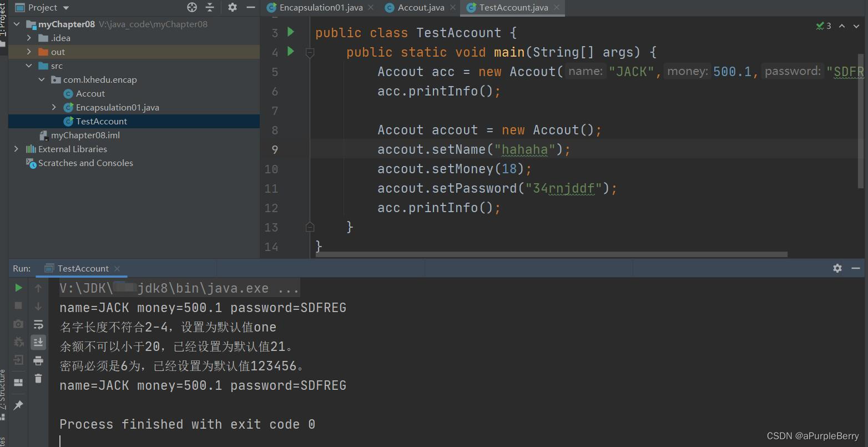The width and height of the screenshot is (868, 447).
Task: Place cursor on line 9 setName call
Action: [474, 149]
